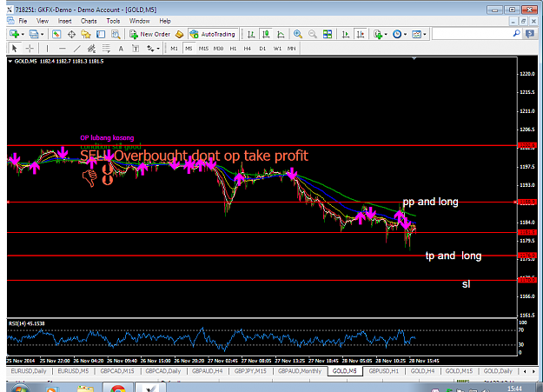
Task: Toggle the chart shift button
Action: click(361, 34)
